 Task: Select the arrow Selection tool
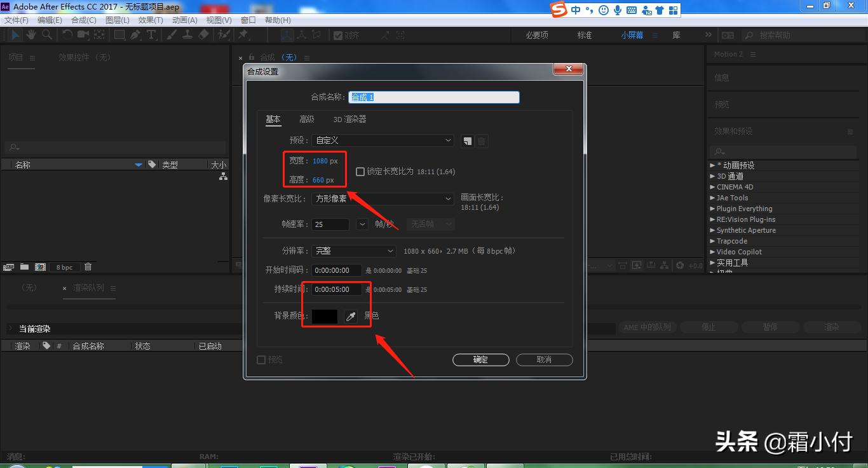coord(15,35)
